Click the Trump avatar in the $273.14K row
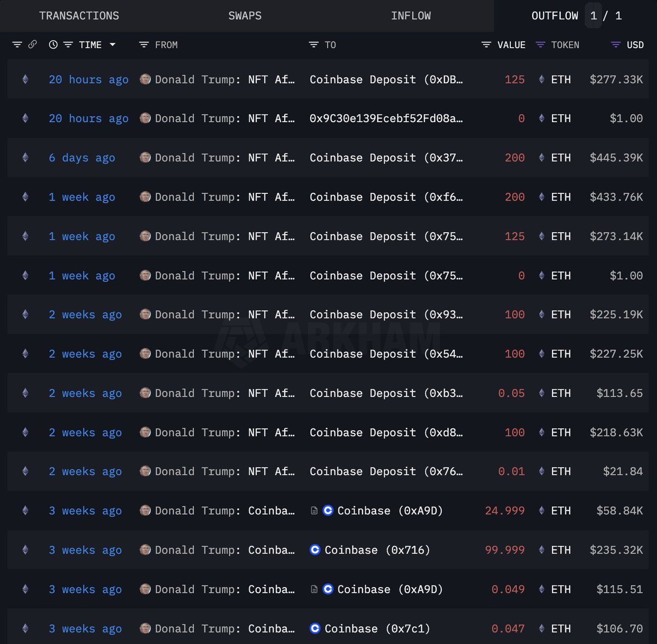This screenshot has height=644, width=657. (145, 236)
